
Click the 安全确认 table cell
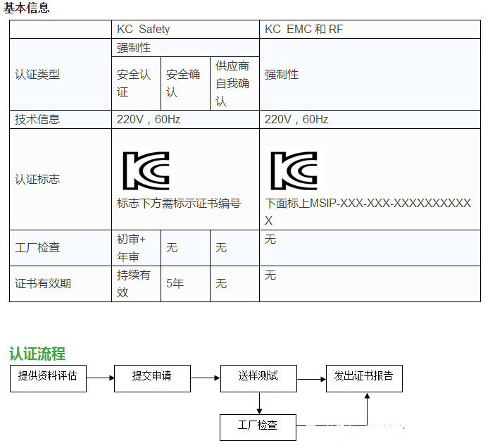pyautogui.click(x=183, y=83)
